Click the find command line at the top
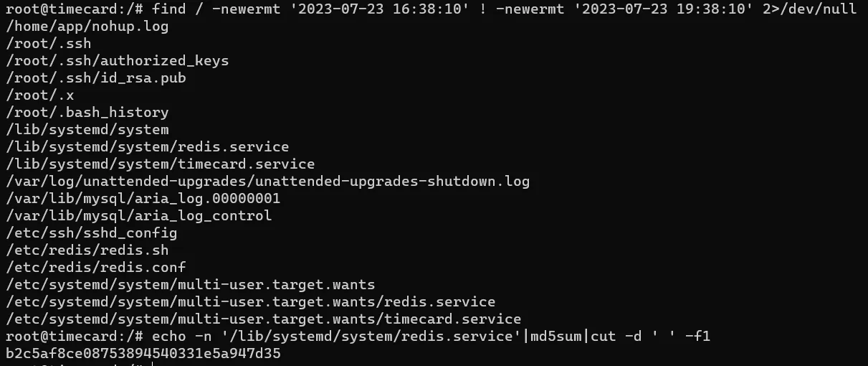 pos(430,10)
